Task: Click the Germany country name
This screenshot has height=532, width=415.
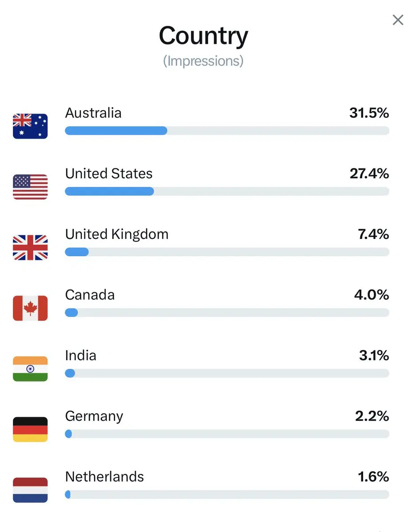Action: pyautogui.click(x=94, y=416)
